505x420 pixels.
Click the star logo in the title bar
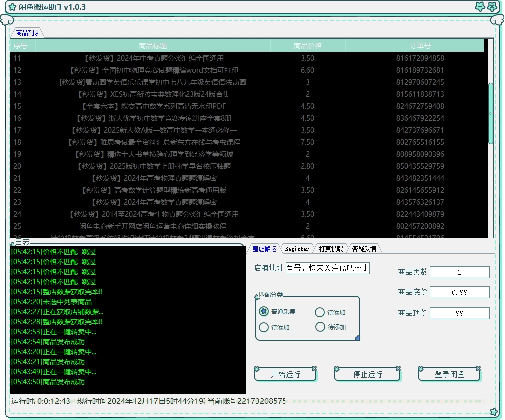pyautogui.click(x=13, y=7)
